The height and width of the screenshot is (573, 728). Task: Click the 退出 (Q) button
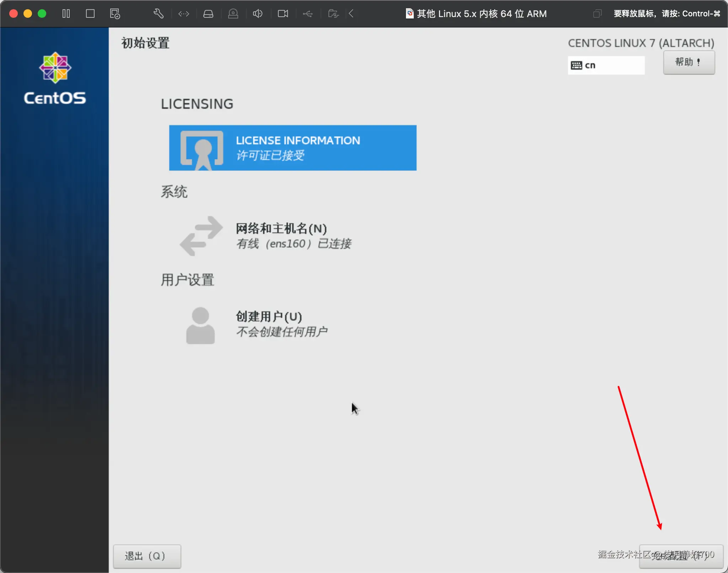pyautogui.click(x=147, y=556)
